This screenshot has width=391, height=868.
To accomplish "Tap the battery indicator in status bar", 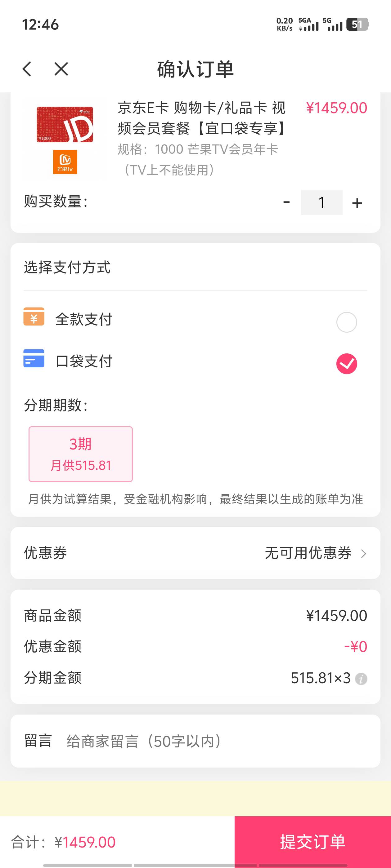I will coord(357,24).
